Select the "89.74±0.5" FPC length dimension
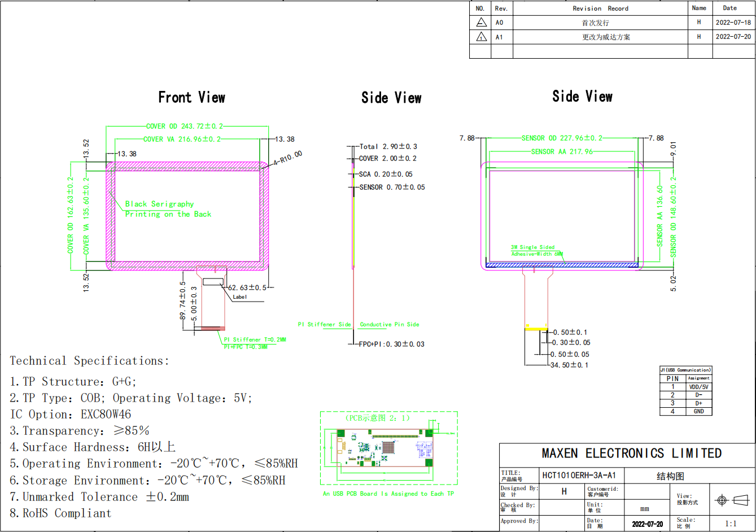Screen dimensions: 756x532 (183, 301)
